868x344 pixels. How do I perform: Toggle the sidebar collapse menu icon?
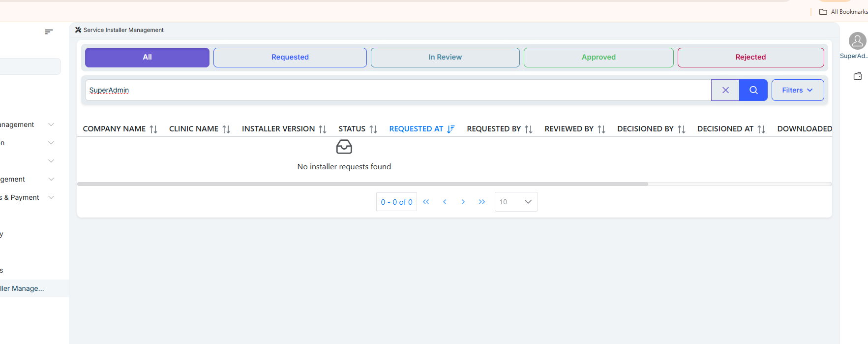[x=49, y=32]
